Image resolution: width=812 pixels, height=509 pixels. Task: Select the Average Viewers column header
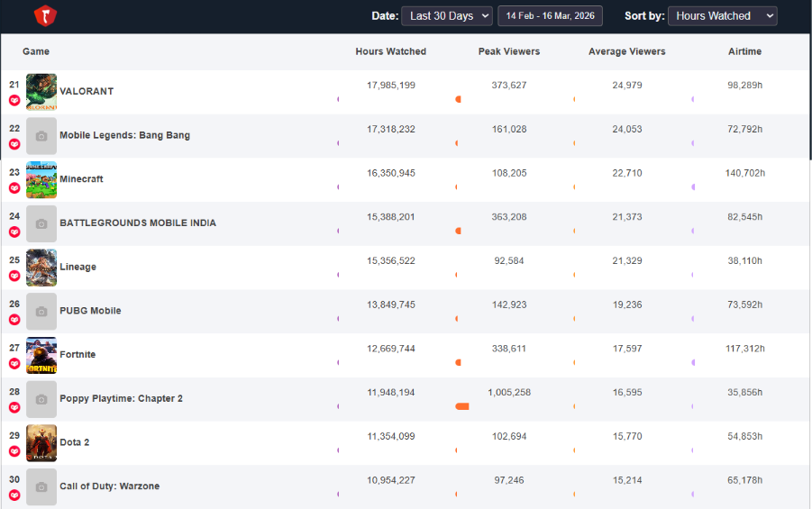pyautogui.click(x=626, y=52)
